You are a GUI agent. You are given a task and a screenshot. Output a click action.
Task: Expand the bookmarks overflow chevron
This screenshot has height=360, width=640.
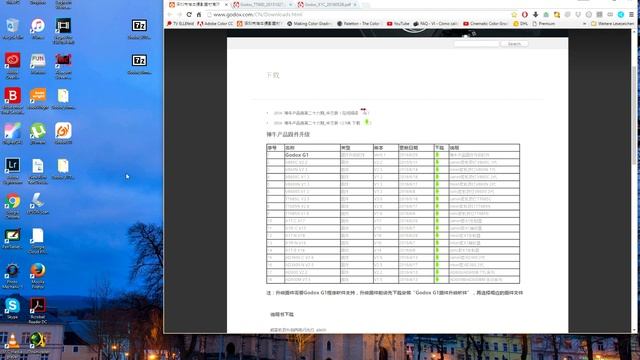(584, 24)
